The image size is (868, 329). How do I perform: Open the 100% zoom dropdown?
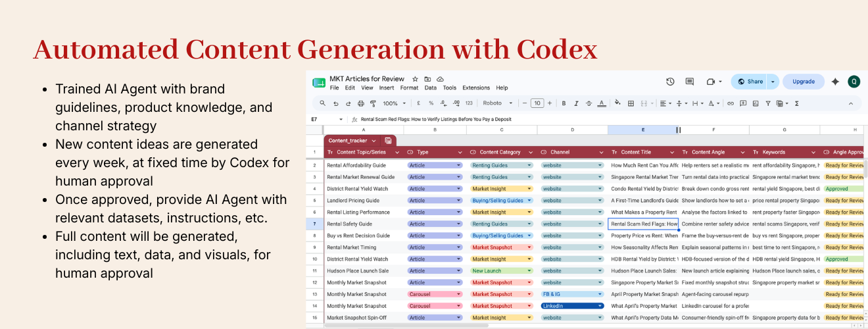point(395,103)
